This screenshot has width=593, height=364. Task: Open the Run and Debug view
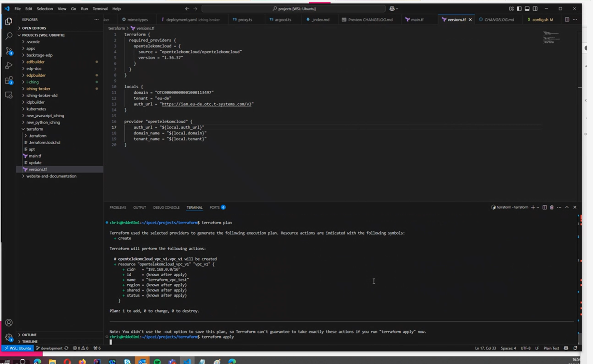[x=9, y=66]
